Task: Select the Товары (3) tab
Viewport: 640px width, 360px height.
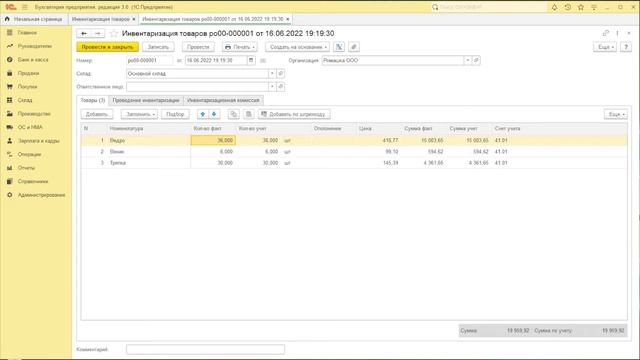Action: pos(93,100)
